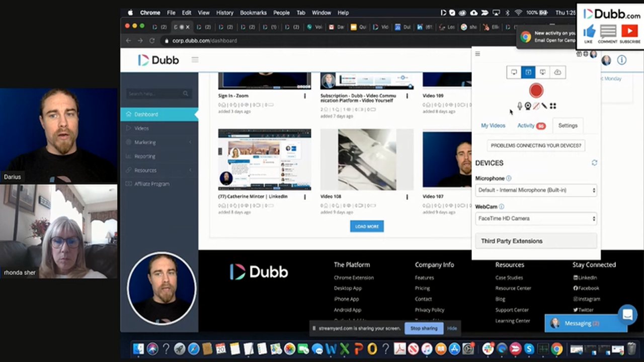Select the cloud upload icon in Dubb extension

[557, 72]
